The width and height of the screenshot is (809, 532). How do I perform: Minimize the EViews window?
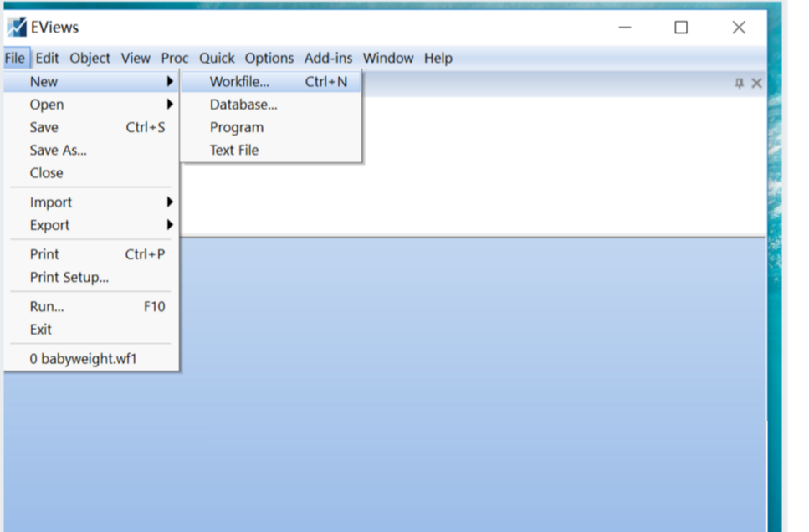click(x=625, y=28)
